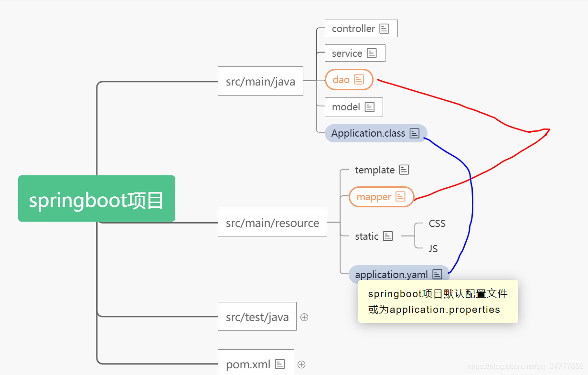Expand the pom.xml branch
The height and width of the screenshot is (375, 588).
(301, 364)
